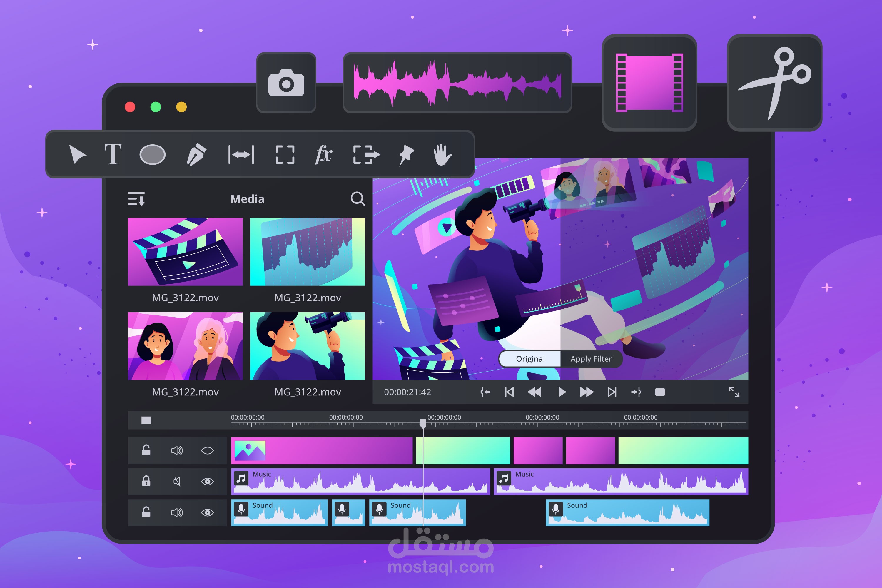Click the film strip clip icon

pyautogui.click(x=649, y=83)
